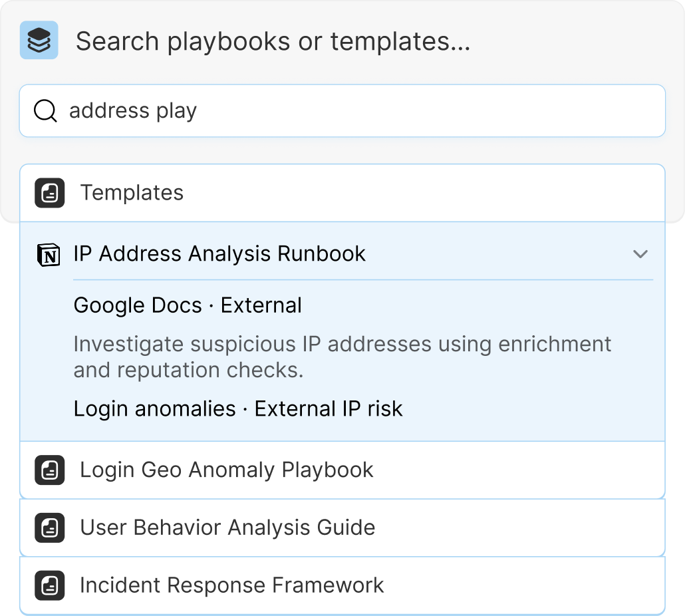The width and height of the screenshot is (685, 616).
Task: Select the External IP risk tag
Action: tap(329, 408)
